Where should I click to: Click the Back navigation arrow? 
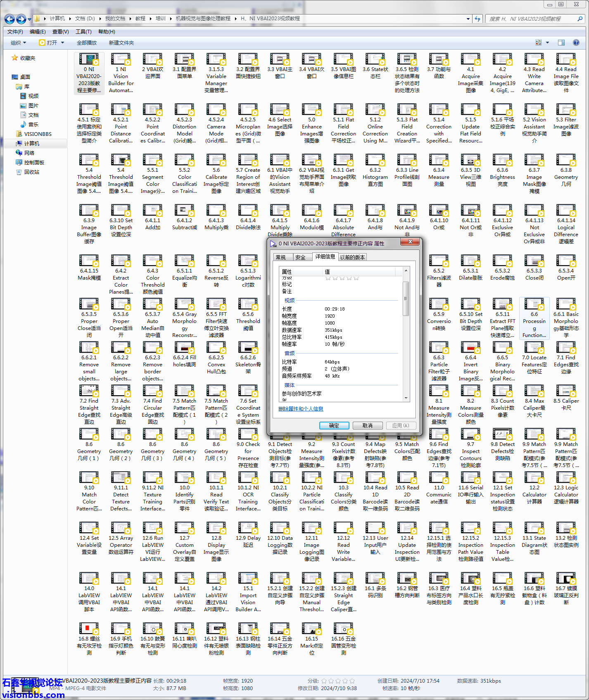tap(9, 19)
